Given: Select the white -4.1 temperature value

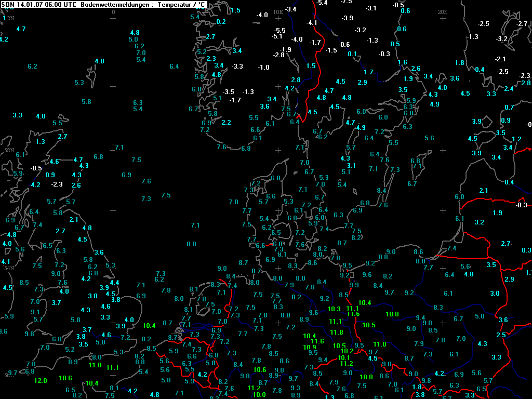Looking at the screenshot, I should click(312, 23).
